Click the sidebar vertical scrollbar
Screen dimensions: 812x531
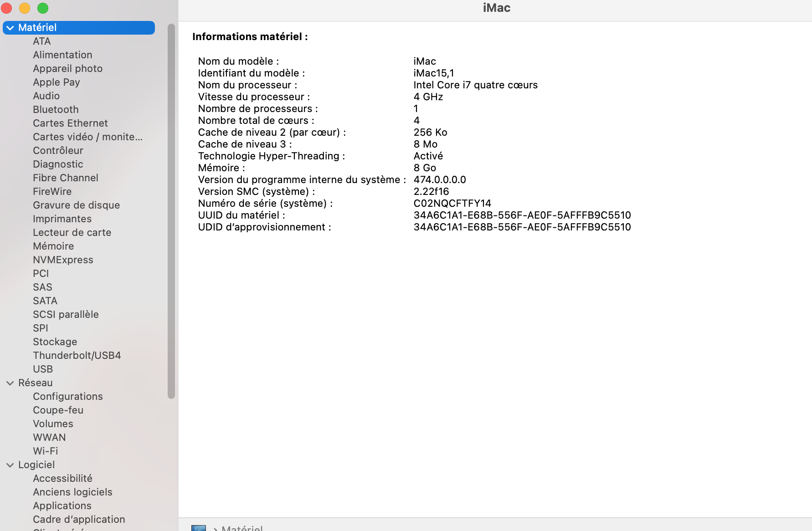(171, 211)
